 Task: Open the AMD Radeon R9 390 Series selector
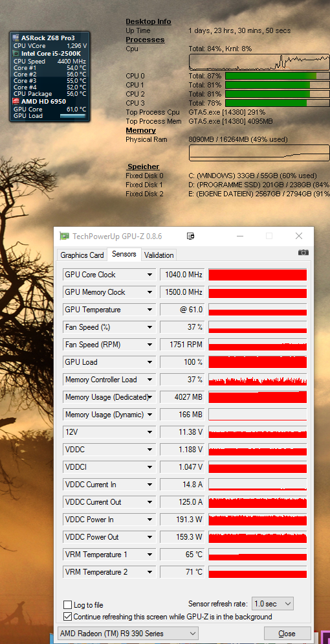pyautogui.click(x=128, y=634)
